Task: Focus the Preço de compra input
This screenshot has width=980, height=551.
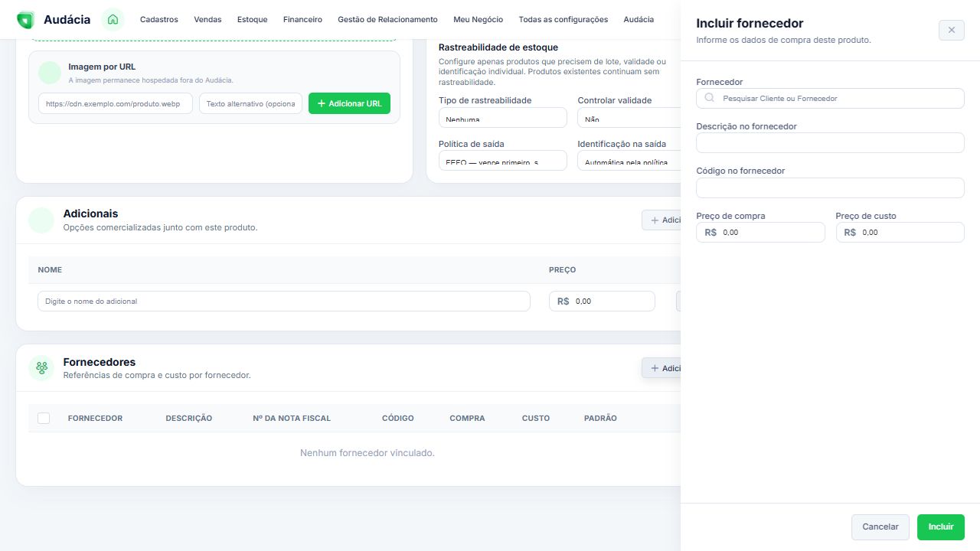Action: point(760,232)
